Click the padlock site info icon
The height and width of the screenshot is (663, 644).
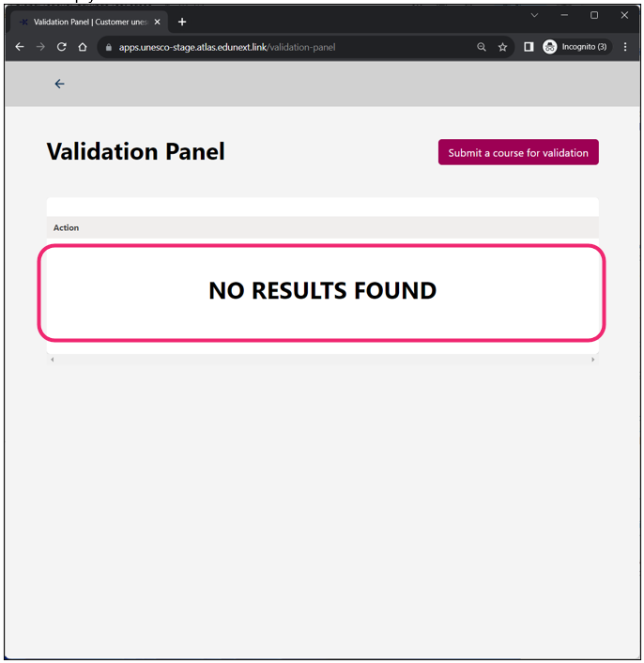click(109, 47)
